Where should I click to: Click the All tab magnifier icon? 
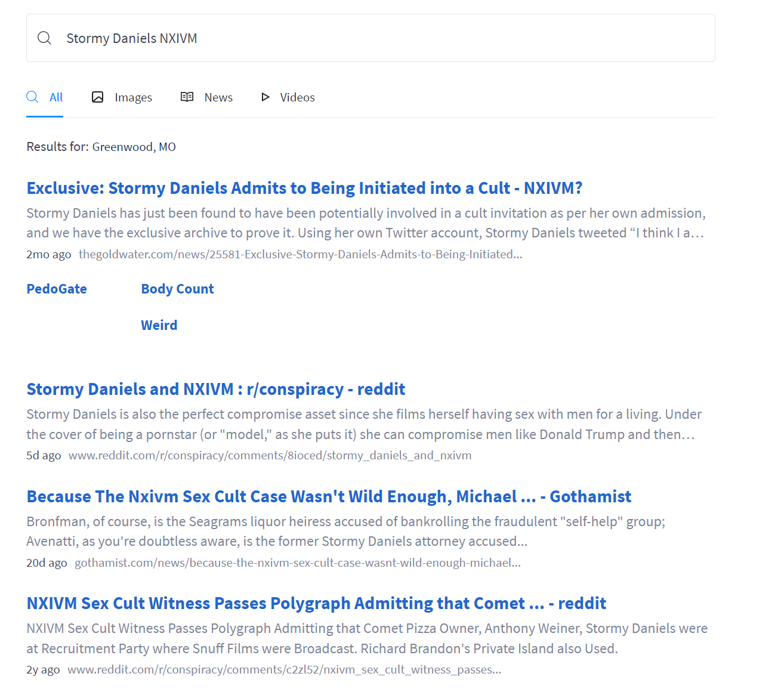pos(32,97)
